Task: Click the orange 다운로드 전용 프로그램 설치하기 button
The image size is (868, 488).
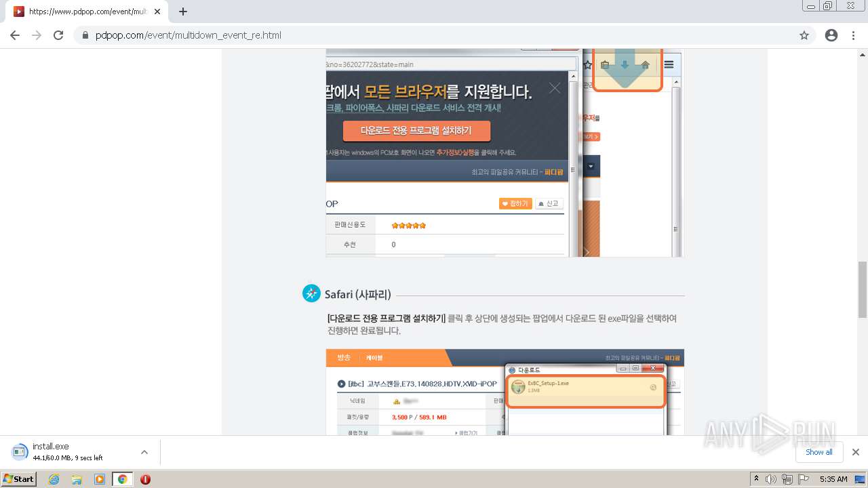Action: click(416, 130)
